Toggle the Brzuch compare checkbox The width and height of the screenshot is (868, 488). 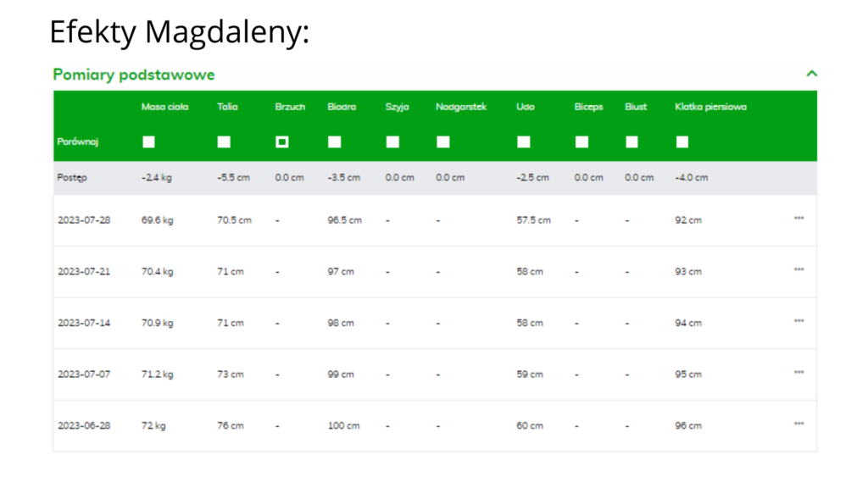[x=282, y=142]
